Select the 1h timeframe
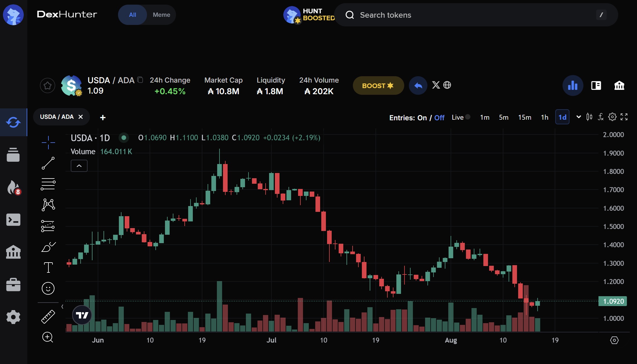 (545, 117)
